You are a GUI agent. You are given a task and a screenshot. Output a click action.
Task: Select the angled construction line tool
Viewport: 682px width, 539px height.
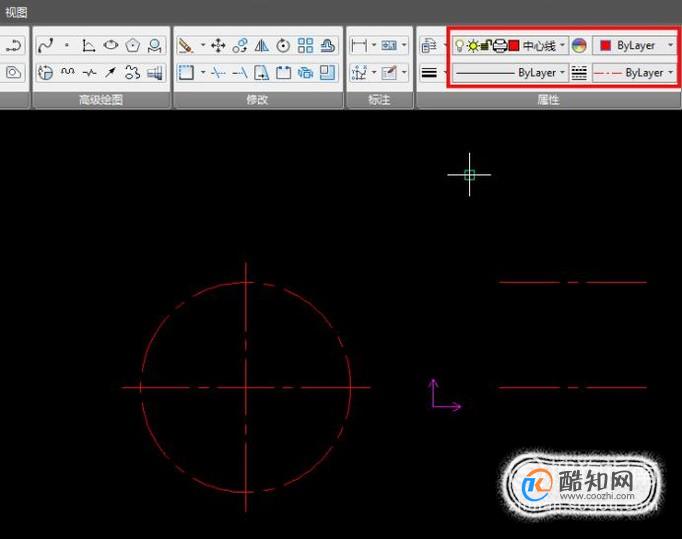point(89,45)
